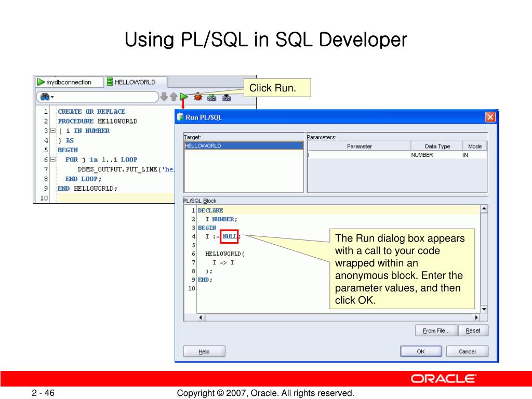Click the Data Type column header

(x=437, y=146)
